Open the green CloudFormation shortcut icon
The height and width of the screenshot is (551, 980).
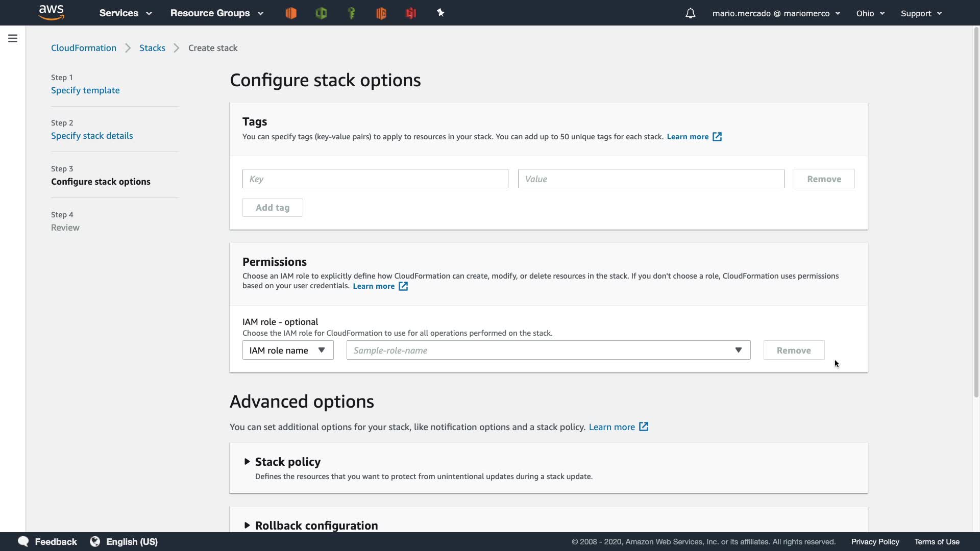point(321,13)
